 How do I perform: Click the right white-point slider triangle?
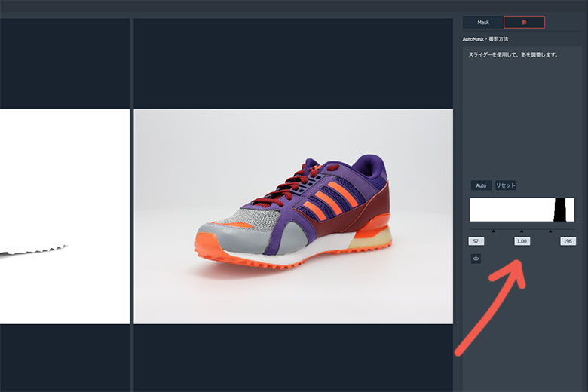tap(550, 231)
